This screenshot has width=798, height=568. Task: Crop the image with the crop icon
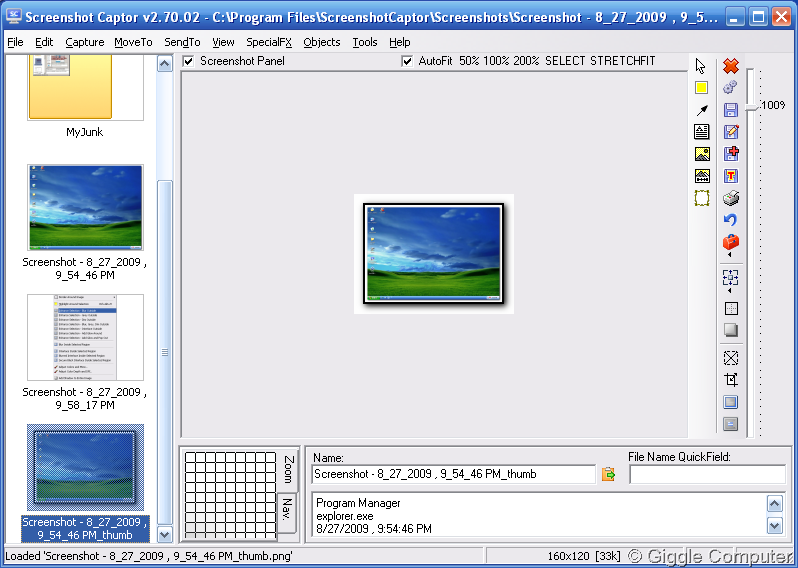(x=731, y=380)
